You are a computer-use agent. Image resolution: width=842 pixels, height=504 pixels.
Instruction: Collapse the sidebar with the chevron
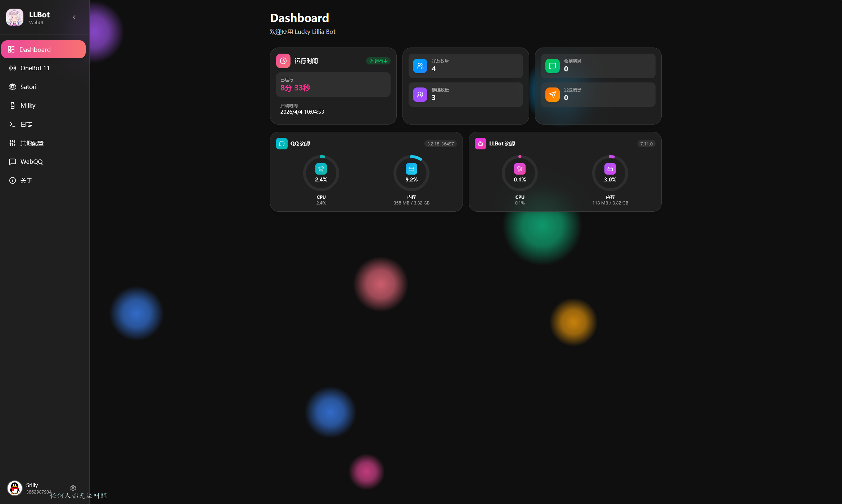[x=74, y=17]
